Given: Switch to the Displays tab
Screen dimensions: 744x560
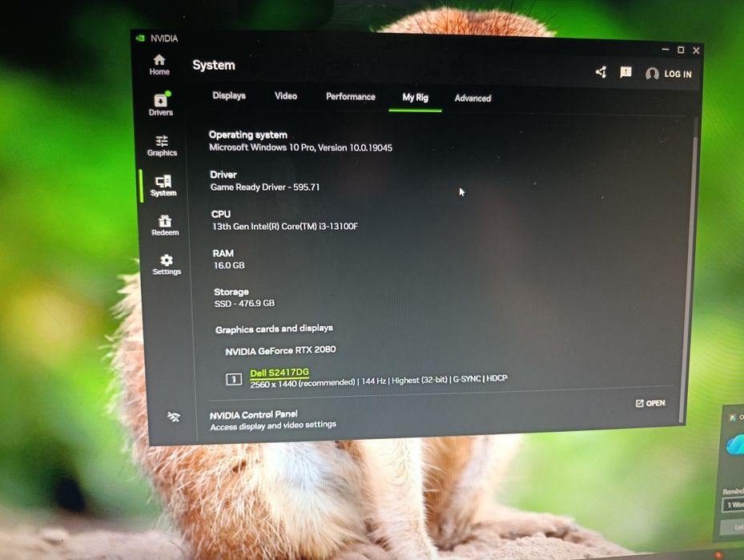Looking at the screenshot, I should coord(229,95).
